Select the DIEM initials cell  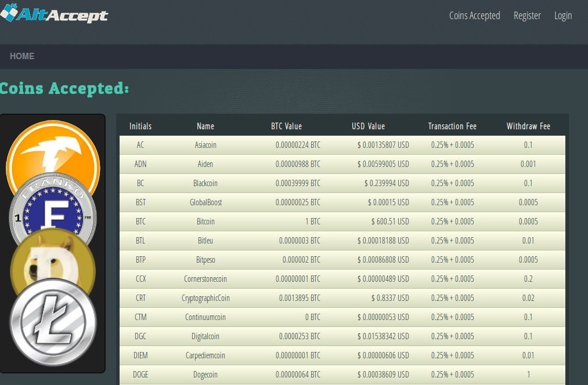tap(140, 355)
